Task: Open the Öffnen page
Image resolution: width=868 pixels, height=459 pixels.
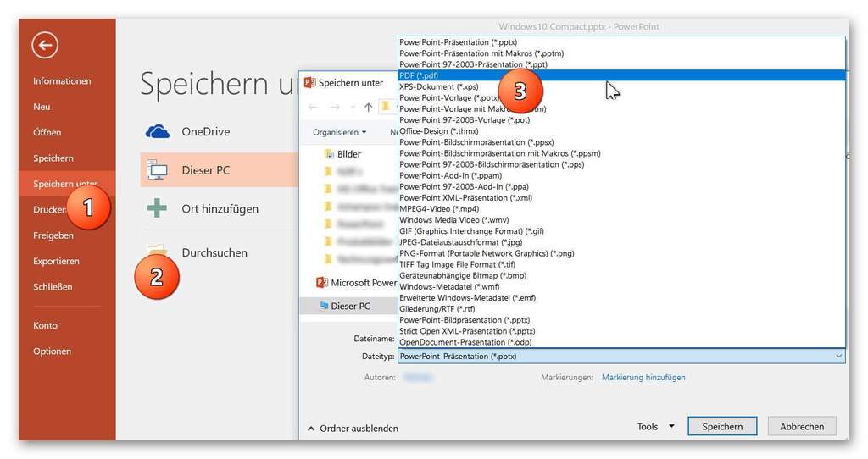Action: tap(47, 132)
